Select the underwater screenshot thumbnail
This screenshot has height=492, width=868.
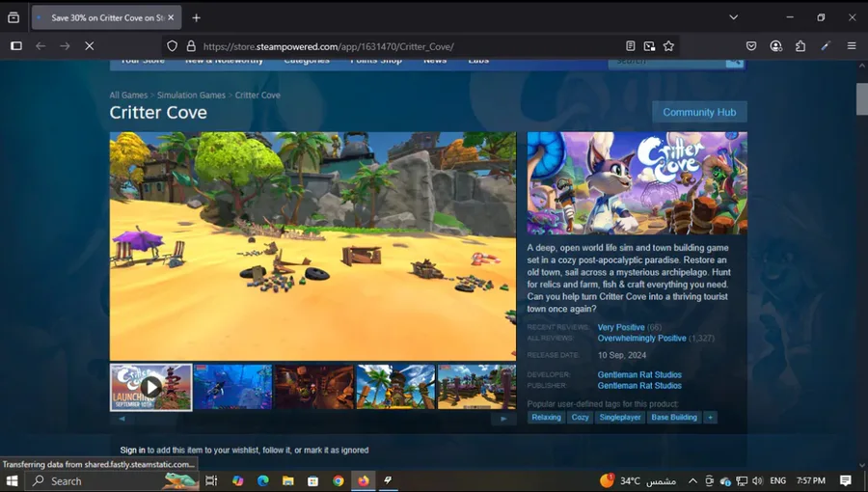point(233,387)
